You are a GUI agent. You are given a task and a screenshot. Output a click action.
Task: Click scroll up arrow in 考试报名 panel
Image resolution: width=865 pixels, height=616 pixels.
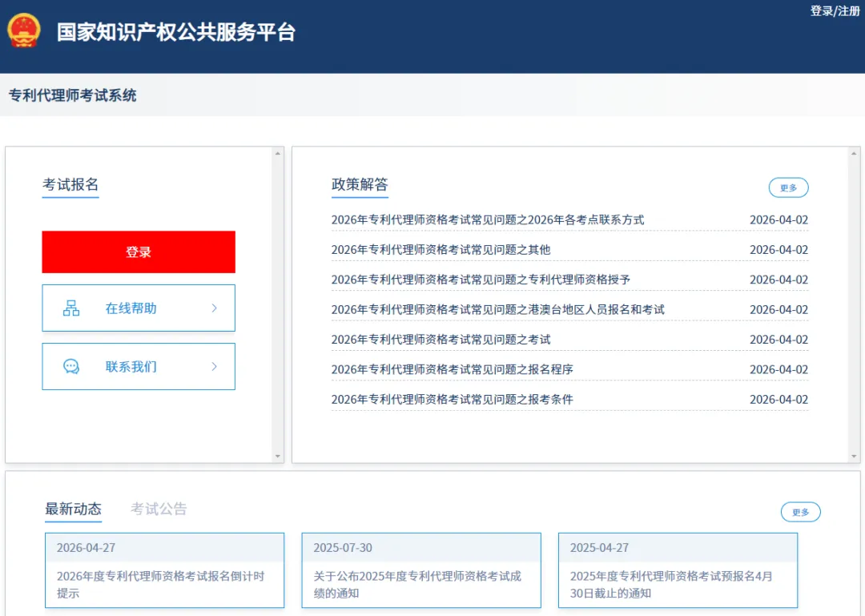click(277, 154)
